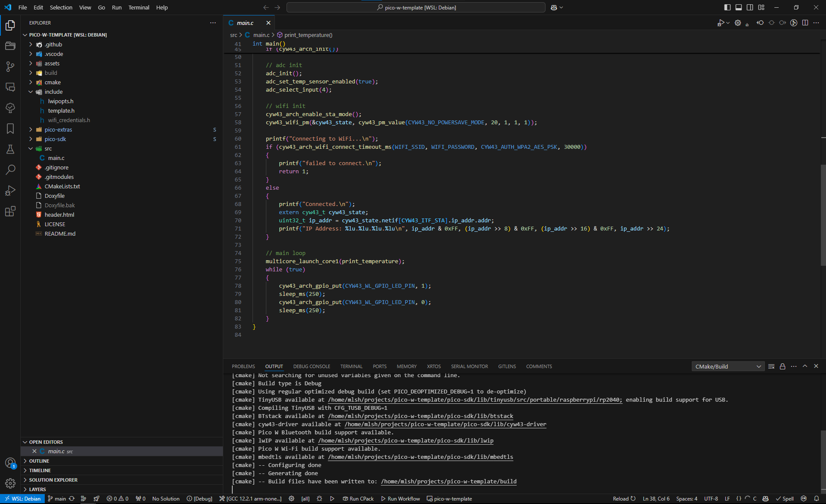Switch to the SERIAL MONITOR tab

coord(469,366)
